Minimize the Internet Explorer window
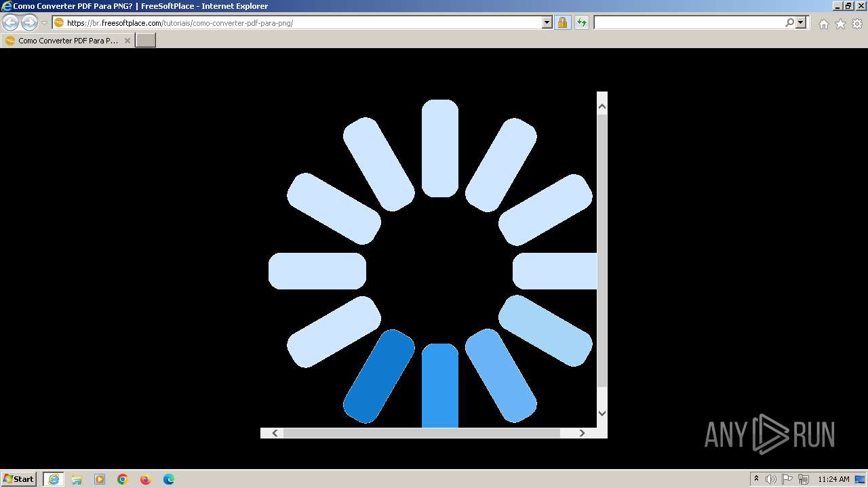This screenshot has height=488, width=868. click(837, 5)
